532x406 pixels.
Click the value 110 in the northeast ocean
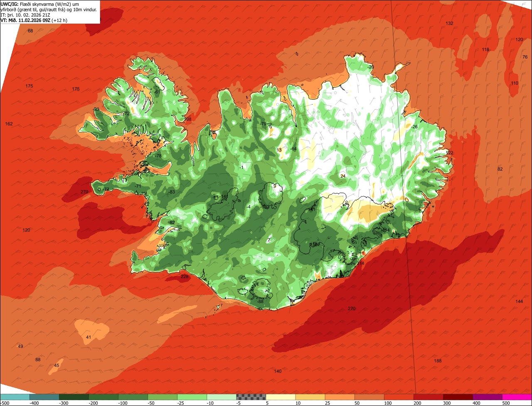[x=515, y=83]
